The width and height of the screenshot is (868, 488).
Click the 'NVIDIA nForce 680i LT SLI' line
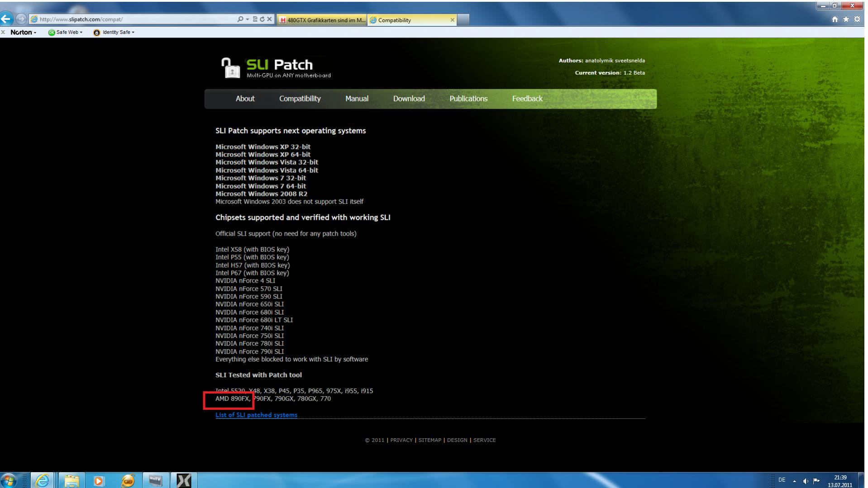(x=254, y=320)
